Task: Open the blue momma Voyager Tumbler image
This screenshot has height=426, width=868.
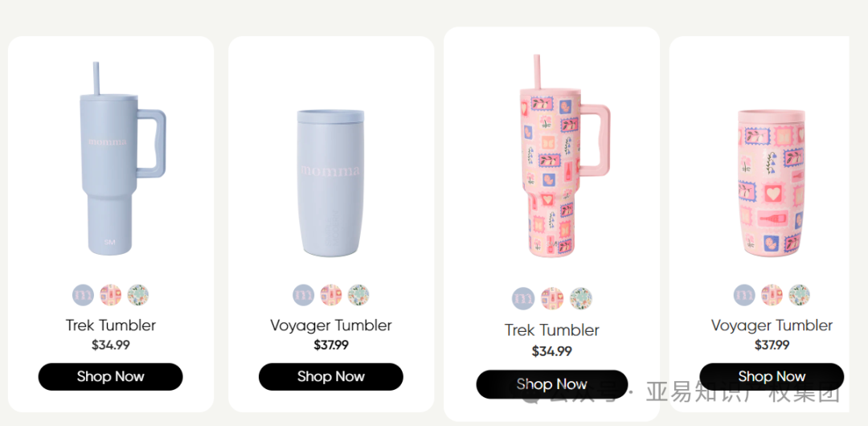Action: tap(331, 183)
